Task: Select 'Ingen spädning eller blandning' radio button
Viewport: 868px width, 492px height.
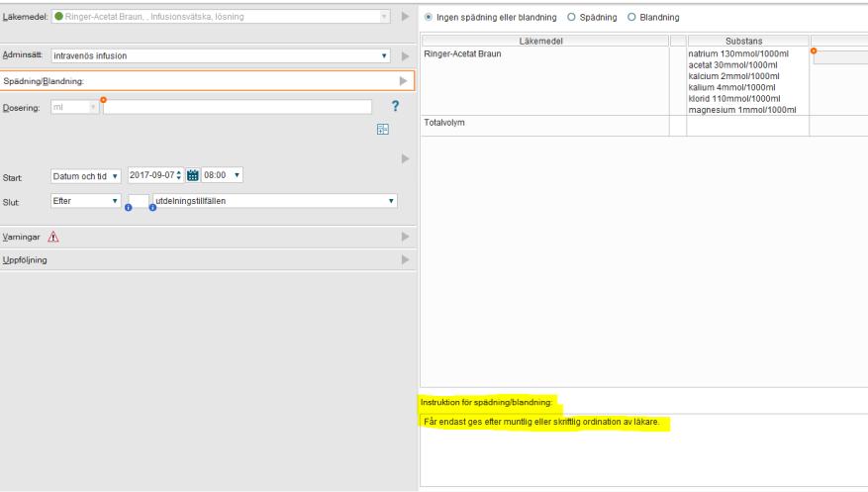Action: click(429, 17)
